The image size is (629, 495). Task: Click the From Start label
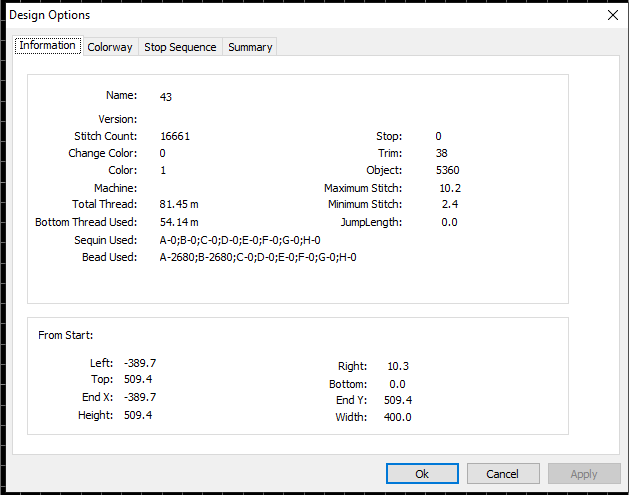point(65,335)
